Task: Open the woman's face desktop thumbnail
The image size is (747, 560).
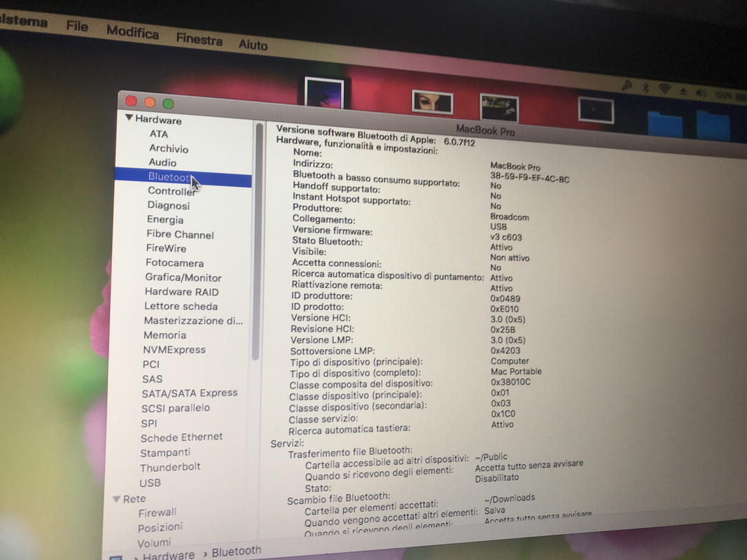Action: (x=433, y=103)
